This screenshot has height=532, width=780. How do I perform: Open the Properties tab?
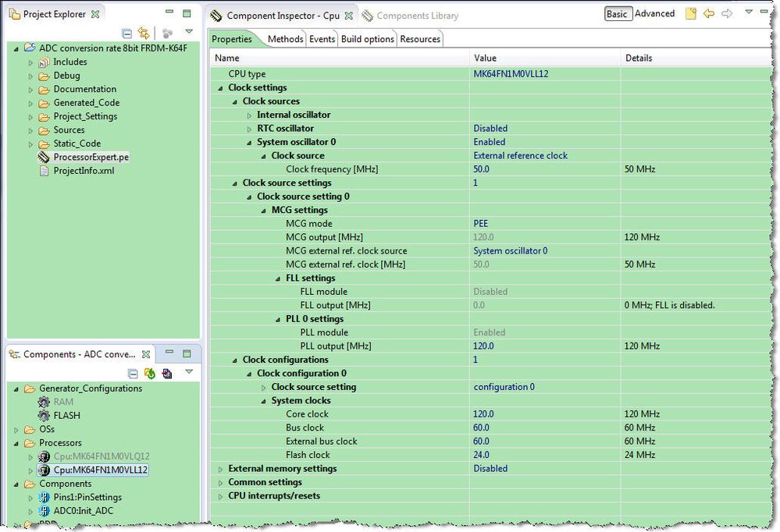point(232,39)
